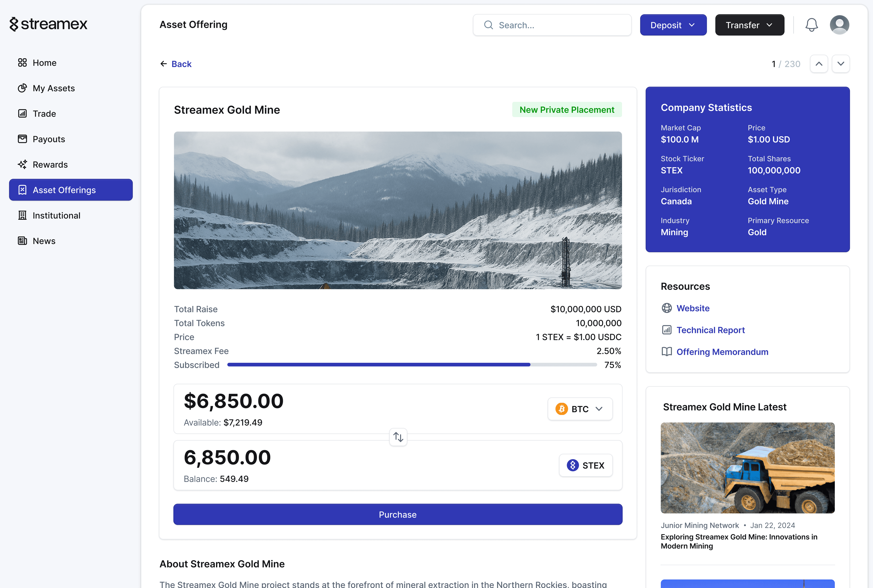Click the back arrow icon

pyautogui.click(x=163, y=64)
